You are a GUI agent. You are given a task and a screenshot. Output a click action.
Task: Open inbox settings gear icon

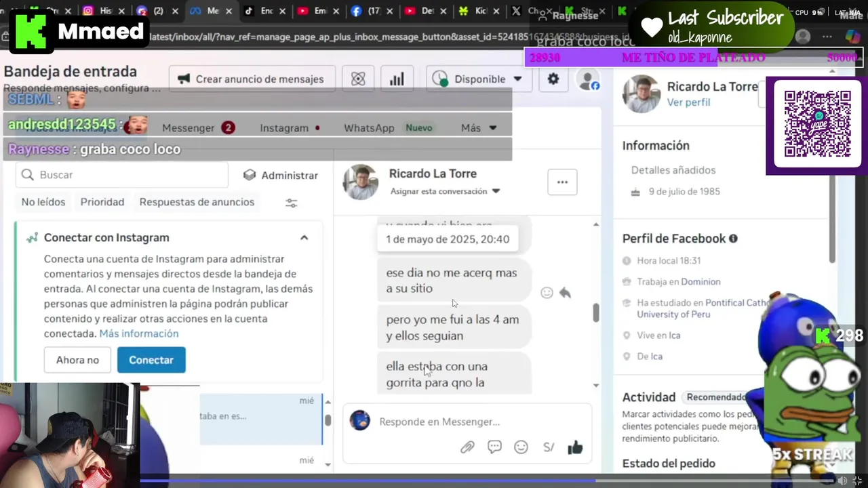pos(553,79)
